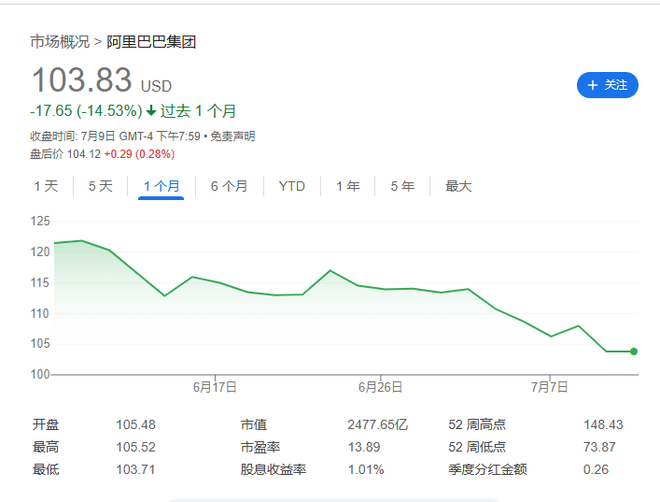The image size is (660, 502).
Task: Click the 6月17日 date marker on the axis
Action: 213,387
